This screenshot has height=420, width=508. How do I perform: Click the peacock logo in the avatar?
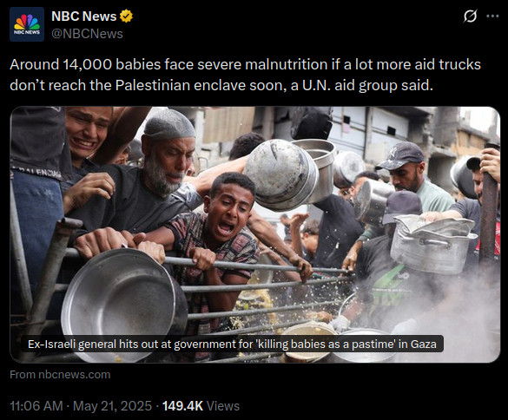(x=27, y=22)
